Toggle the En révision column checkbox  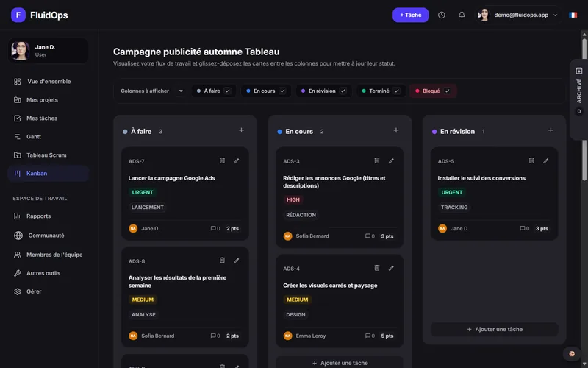[343, 91]
